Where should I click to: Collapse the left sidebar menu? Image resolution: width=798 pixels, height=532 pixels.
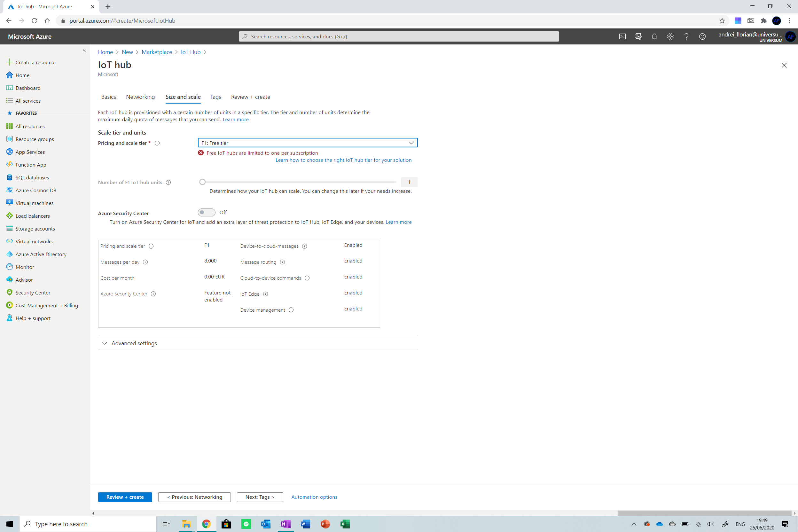(84, 50)
